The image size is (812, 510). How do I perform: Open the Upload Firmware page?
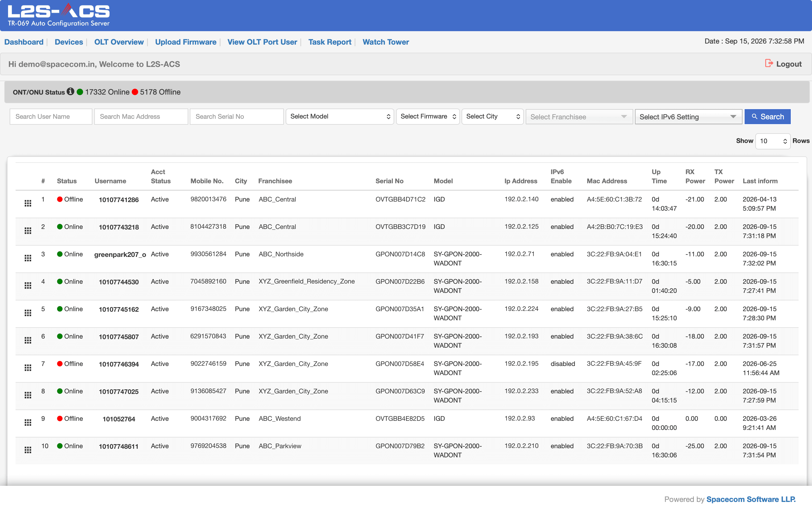pos(186,42)
